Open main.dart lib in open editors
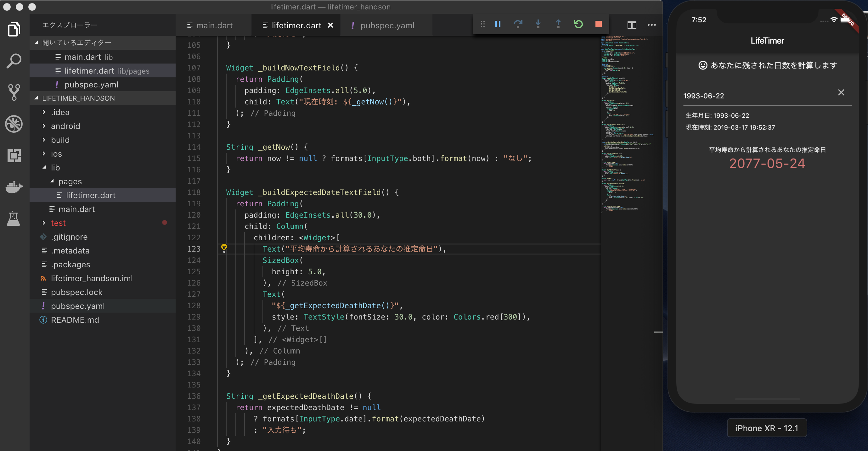 pos(103,57)
